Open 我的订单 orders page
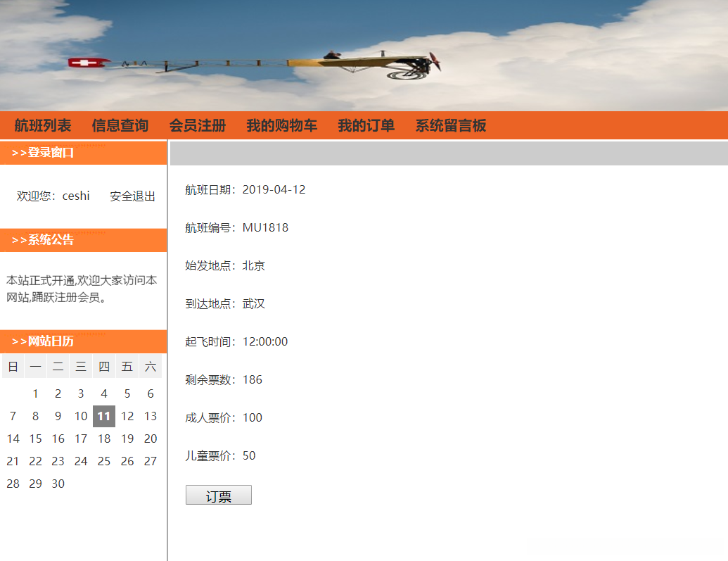Viewport: 728px width, 561px height. (366, 125)
